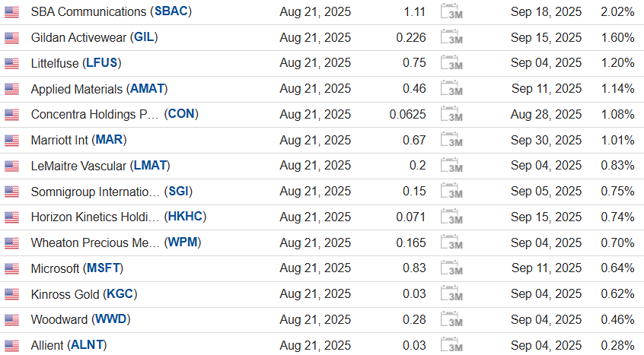The image size is (644, 355).
Task: Click the US flag beside LeMaitre Vascular
Action: [11, 166]
